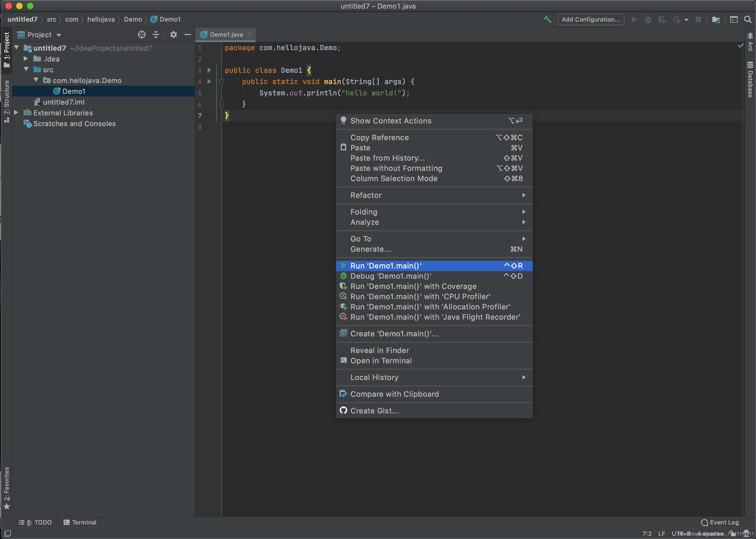Open the Database tool window
The image size is (756, 539).
(750, 79)
